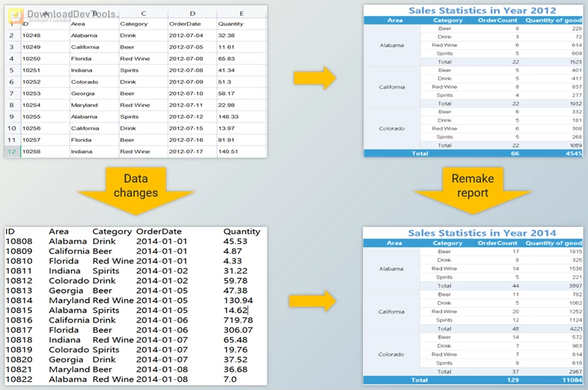Click date cell 2012-07-17
Screen dimensions: 588x390
(x=192, y=151)
